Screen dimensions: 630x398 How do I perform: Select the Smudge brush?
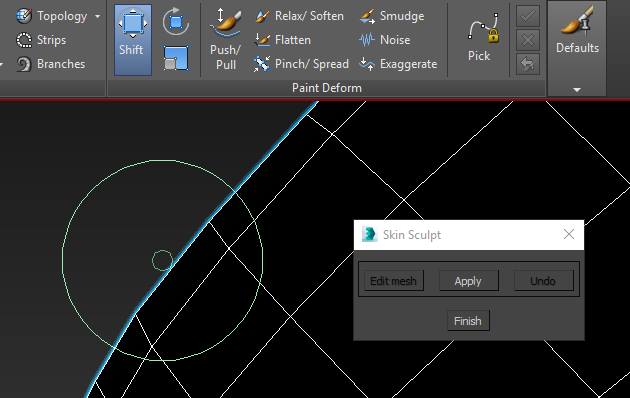click(x=391, y=16)
